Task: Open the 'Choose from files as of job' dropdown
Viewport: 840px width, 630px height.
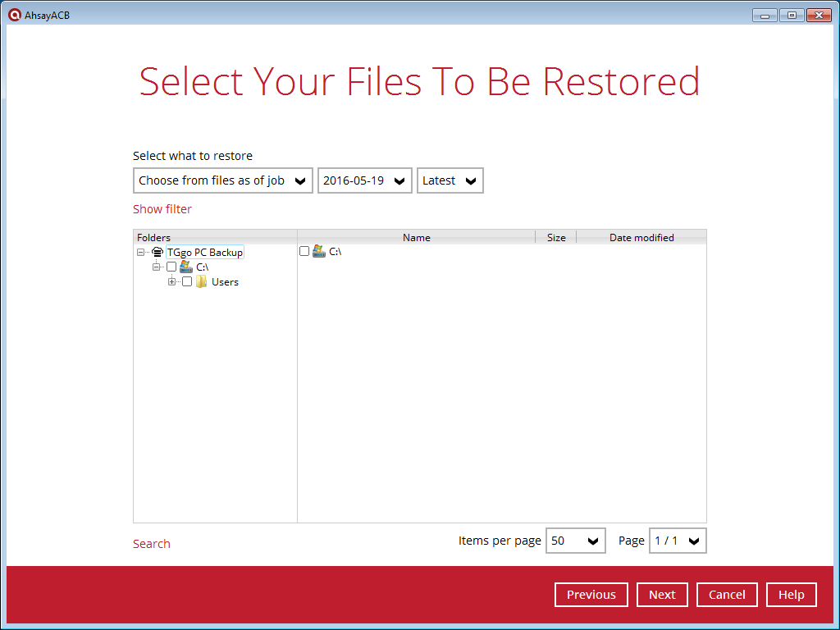Action: pyautogui.click(x=223, y=180)
